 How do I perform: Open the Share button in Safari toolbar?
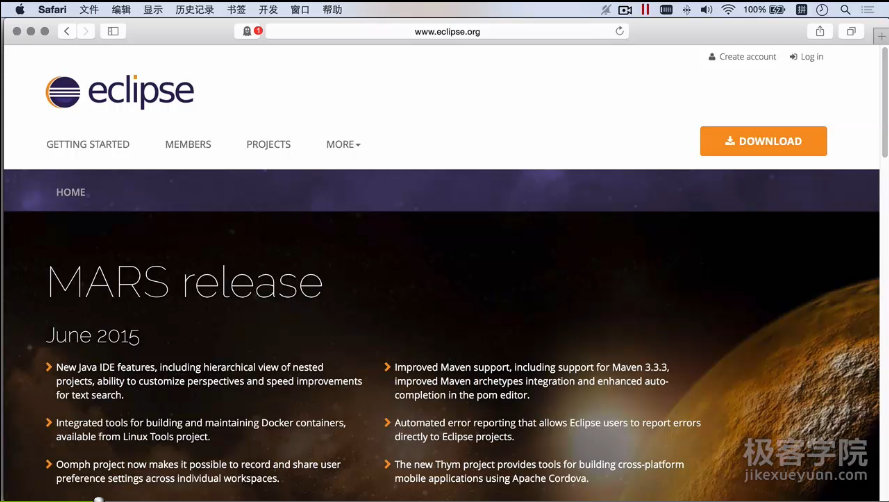820,31
